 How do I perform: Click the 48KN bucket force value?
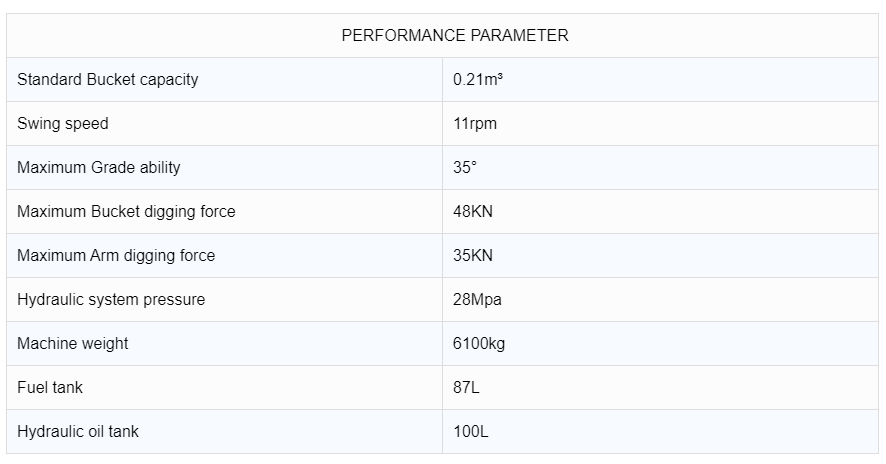(473, 211)
